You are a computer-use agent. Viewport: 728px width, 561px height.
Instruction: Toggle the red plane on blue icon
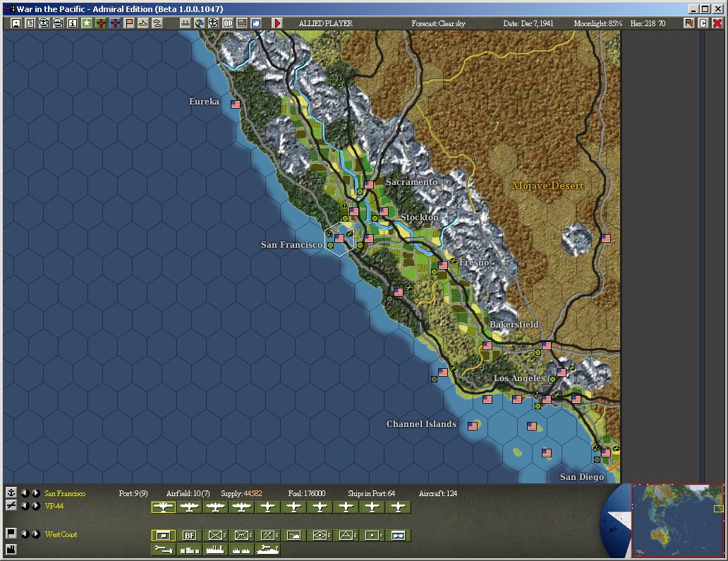(x=115, y=23)
